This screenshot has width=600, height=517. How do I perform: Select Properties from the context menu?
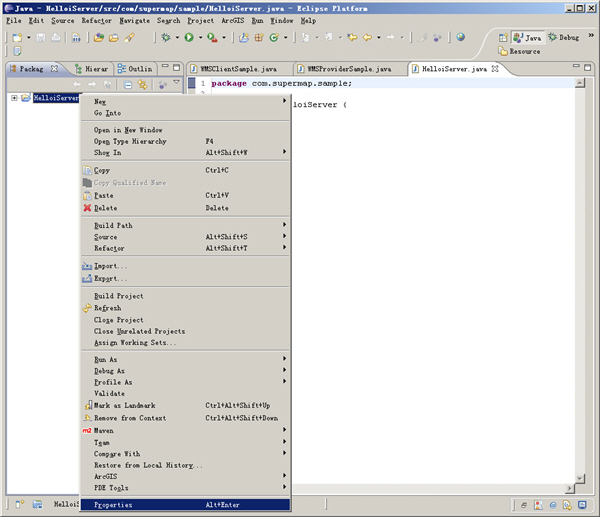[x=113, y=505]
